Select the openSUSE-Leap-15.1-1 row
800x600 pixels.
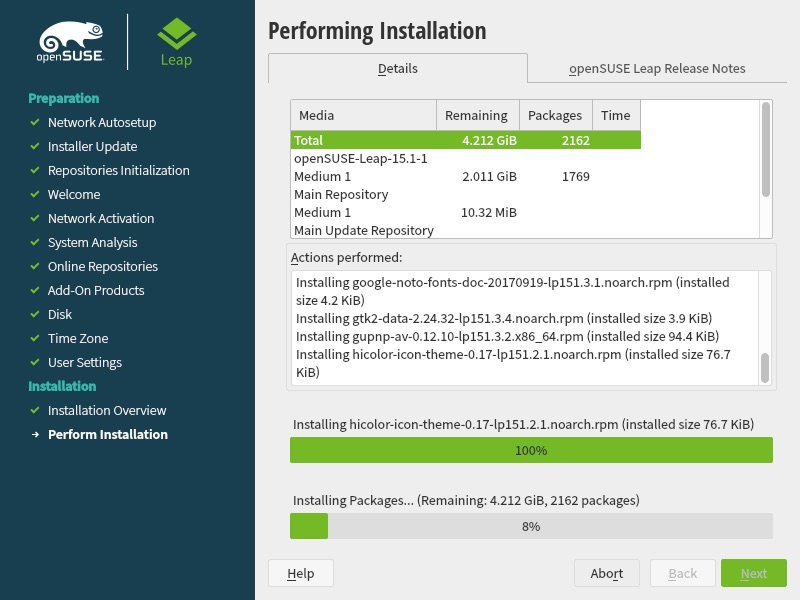point(466,159)
